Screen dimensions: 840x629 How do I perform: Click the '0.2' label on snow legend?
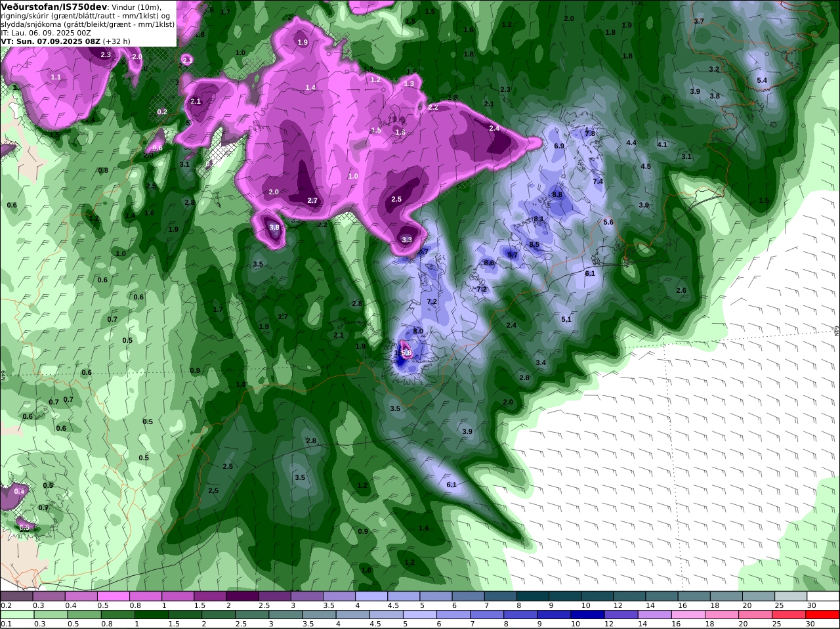click(6, 605)
